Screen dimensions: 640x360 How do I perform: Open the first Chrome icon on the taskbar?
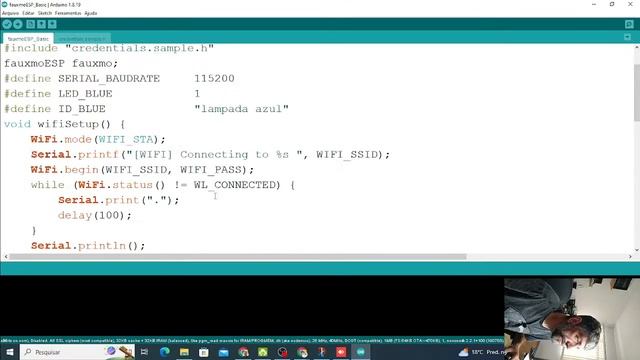point(243,352)
